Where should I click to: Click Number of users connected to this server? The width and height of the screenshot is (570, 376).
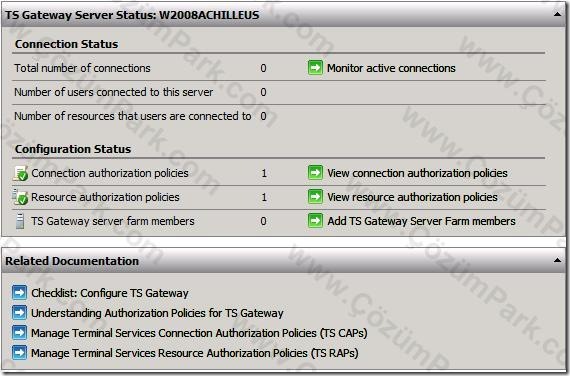point(113,92)
